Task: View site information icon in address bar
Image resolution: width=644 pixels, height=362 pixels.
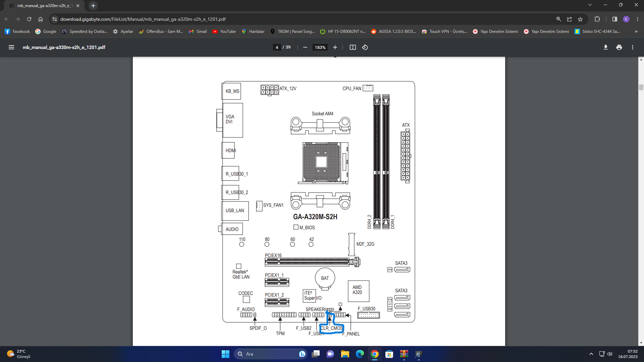Action: point(55,19)
